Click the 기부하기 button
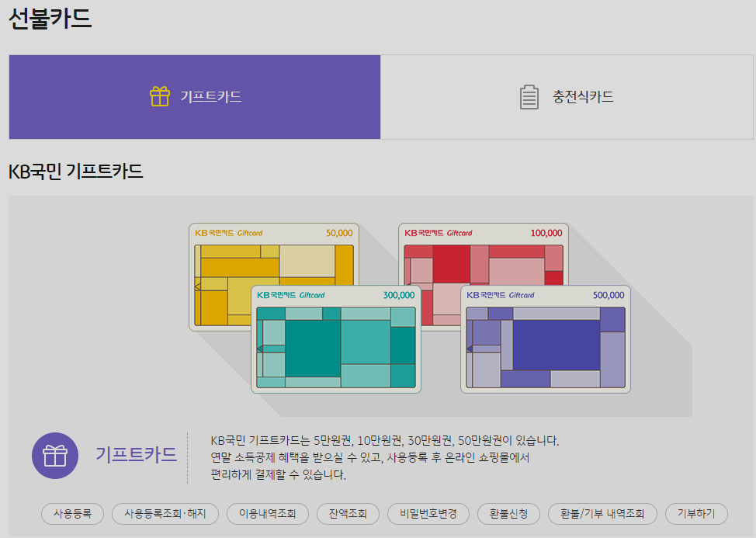The width and height of the screenshot is (756, 538). [696, 514]
